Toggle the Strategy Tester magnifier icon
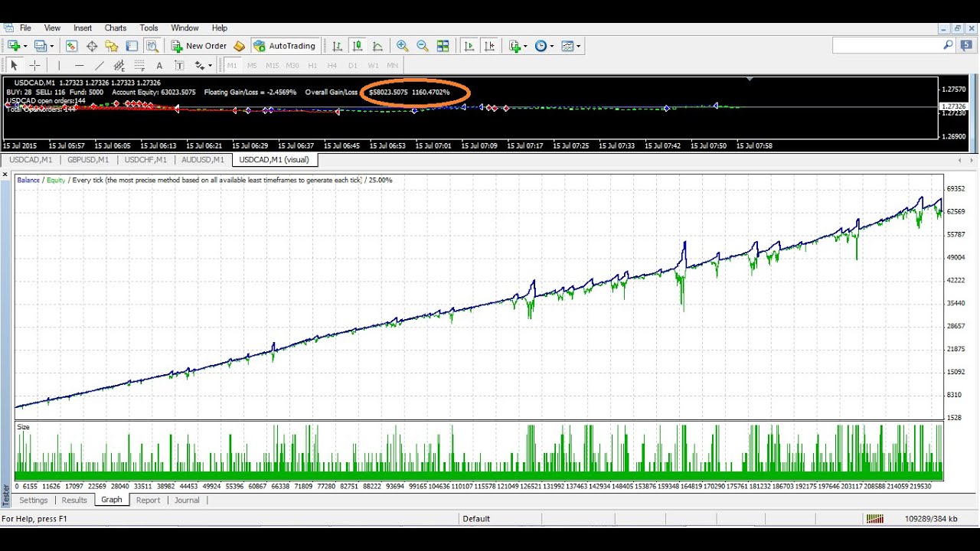The width and height of the screenshot is (980, 551). [152, 46]
